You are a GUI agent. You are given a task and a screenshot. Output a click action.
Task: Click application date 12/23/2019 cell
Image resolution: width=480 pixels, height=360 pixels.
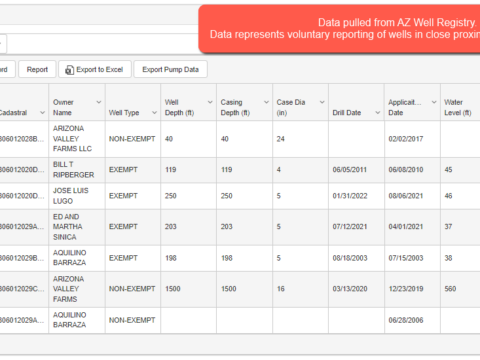click(412, 289)
